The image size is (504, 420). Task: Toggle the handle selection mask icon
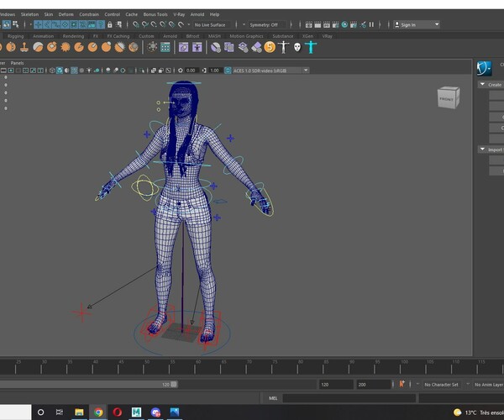pos(38,24)
